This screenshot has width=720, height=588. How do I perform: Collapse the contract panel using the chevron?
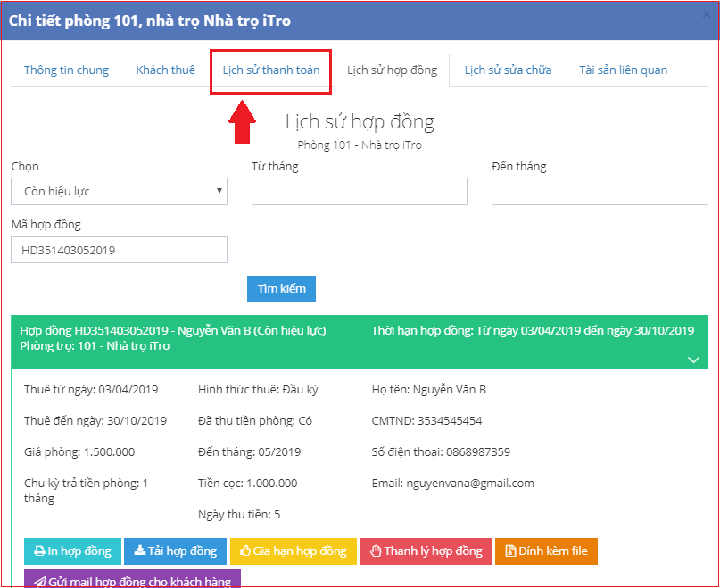coord(693,359)
